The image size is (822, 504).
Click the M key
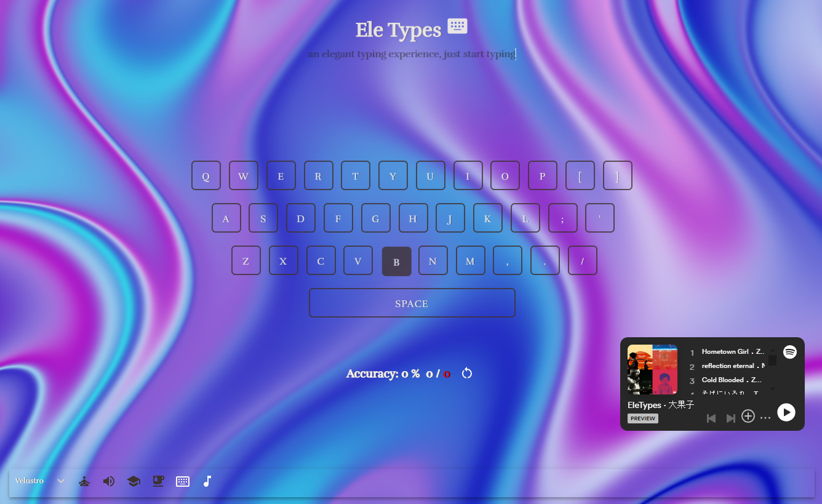pyautogui.click(x=470, y=260)
